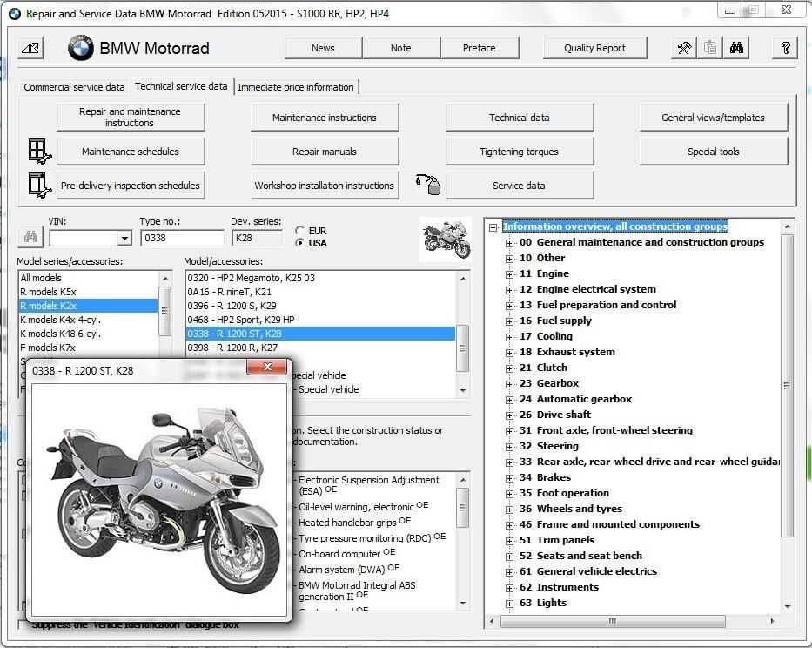Image resolution: width=812 pixels, height=648 pixels.
Task: Click the Dev. series field showing K28
Action: click(258, 238)
